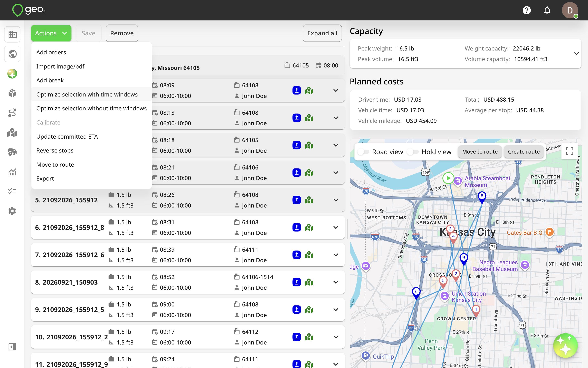Toggle the Hold view switch
The width and height of the screenshot is (588, 368).
coord(413,152)
